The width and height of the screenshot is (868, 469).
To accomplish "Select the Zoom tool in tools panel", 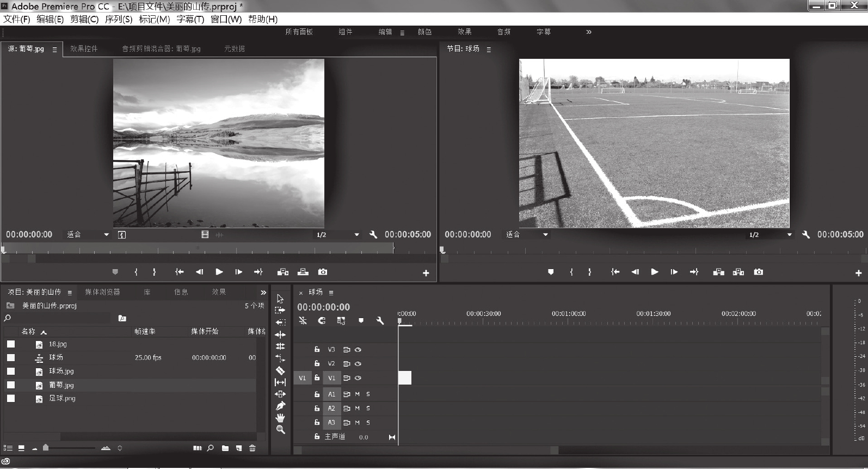I will [x=280, y=430].
